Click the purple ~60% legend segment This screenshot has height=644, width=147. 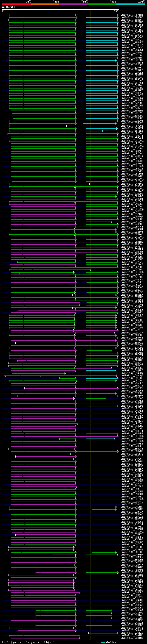click(x=73, y=4)
